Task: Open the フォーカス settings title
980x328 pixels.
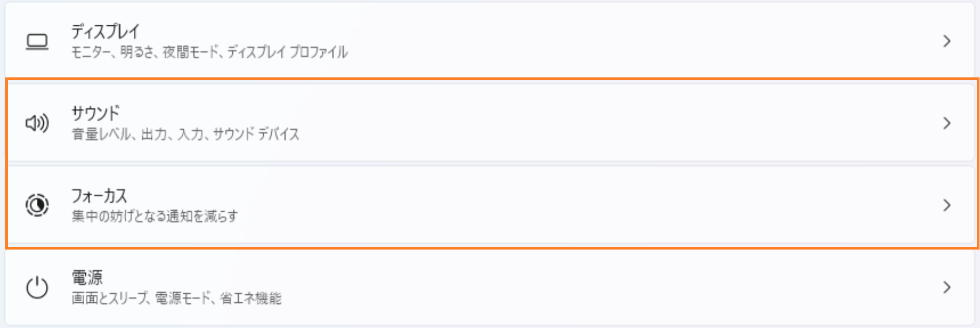Action: 100,196
